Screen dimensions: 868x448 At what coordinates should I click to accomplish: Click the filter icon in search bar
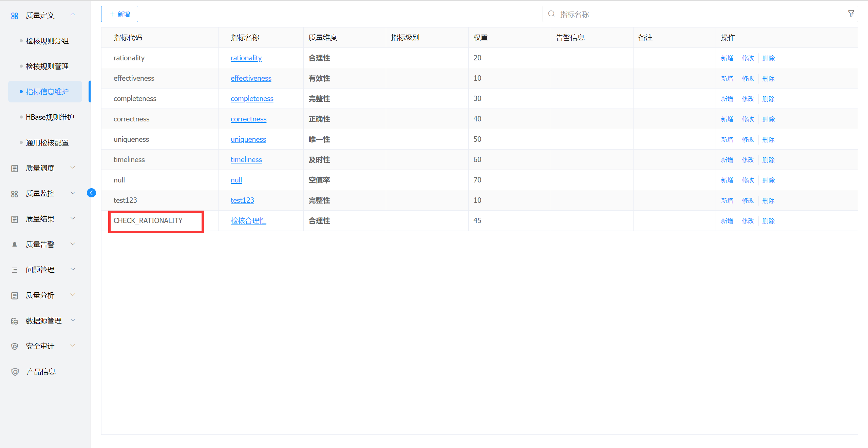851,14
